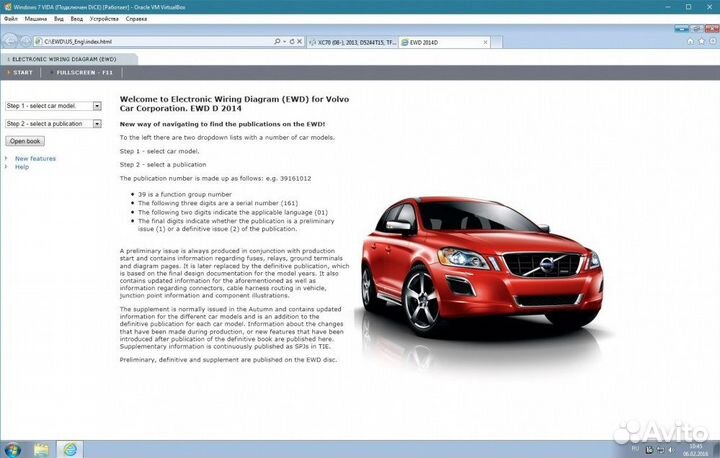
Task: Maximize the VirtualBox window
Action: pos(688,7)
